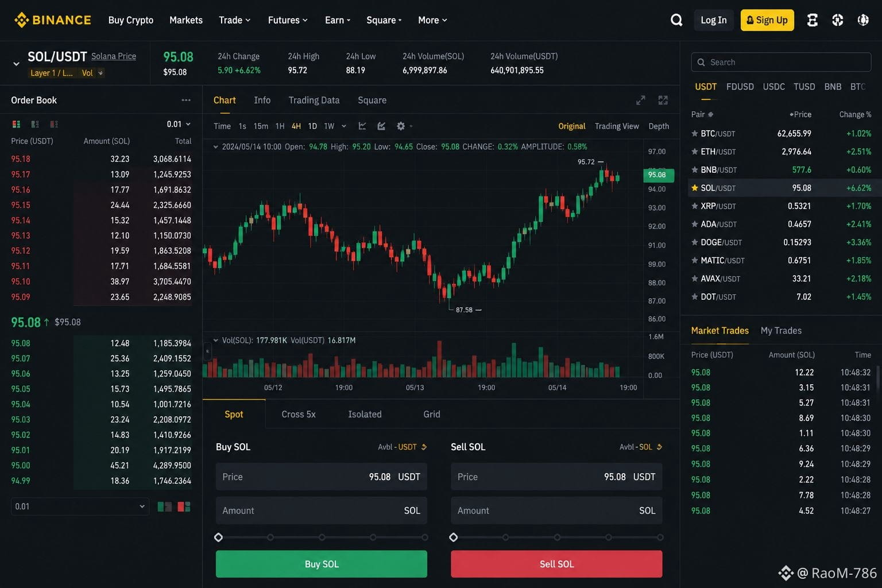Select the 1H chart interval
The width and height of the screenshot is (882, 588).
[x=280, y=126]
